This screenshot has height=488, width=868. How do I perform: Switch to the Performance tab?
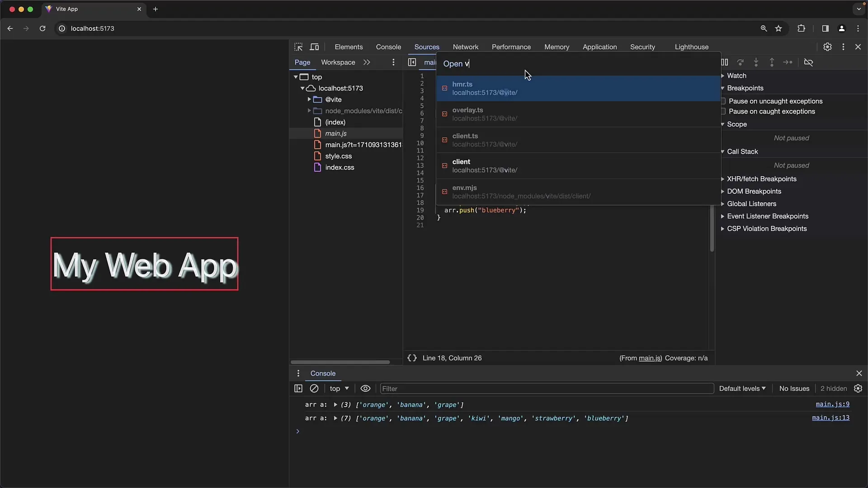511,47
